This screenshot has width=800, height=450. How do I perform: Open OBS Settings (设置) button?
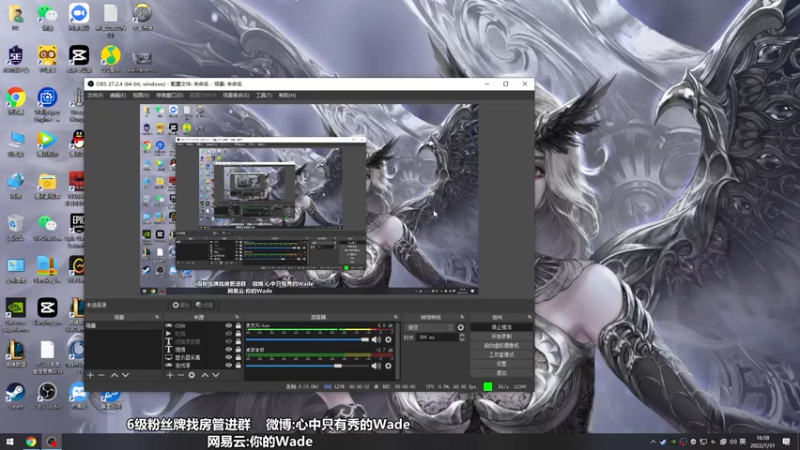click(x=501, y=364)
